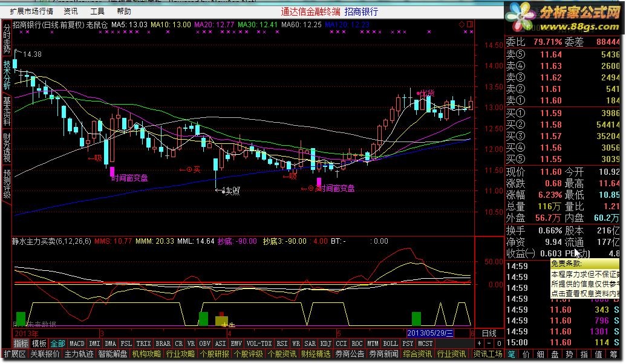Open the 资讯工场 bottom tab

click(x=487, y=354)
